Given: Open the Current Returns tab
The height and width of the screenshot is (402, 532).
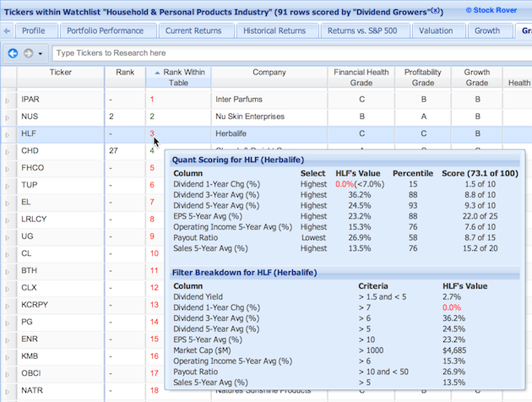Looking at the screenshot, I should click(197, 30).
